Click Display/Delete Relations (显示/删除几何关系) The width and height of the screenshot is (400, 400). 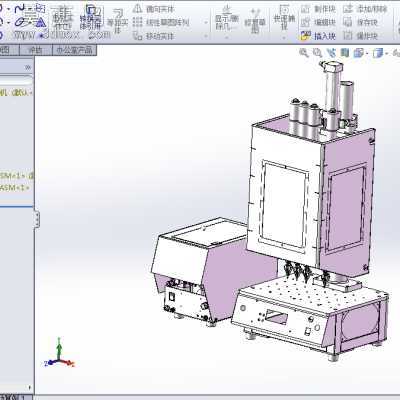click(x=227, y=18)
